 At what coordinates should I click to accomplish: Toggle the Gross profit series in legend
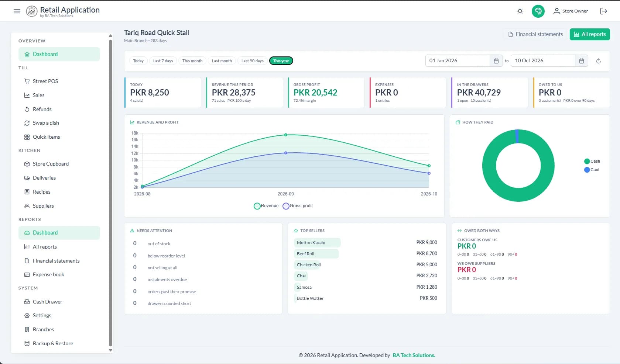point(298,206)
